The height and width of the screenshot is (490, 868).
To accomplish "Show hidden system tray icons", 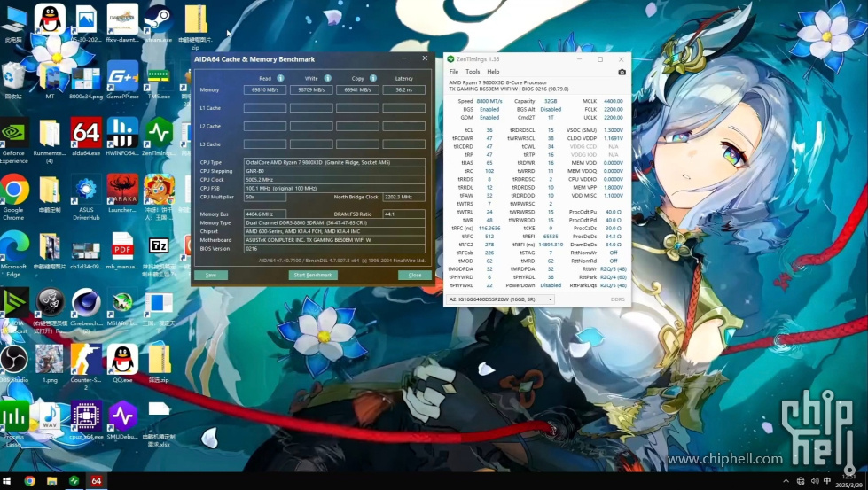I will coord(786,481).
